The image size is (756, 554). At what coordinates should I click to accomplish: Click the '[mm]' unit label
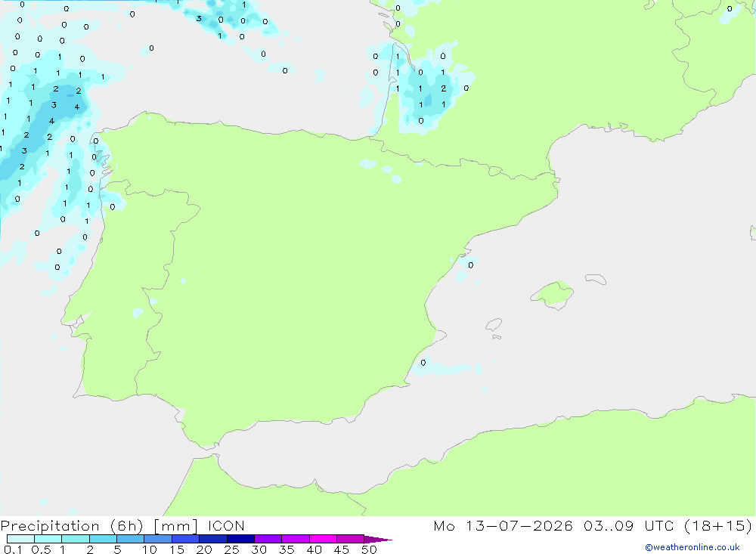pos(176,526)
